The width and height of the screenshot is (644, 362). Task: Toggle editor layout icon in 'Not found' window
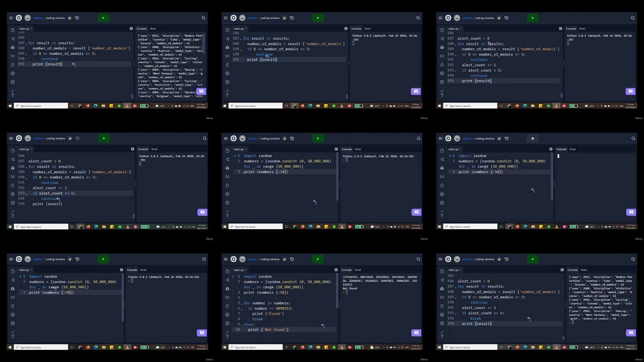pyautogui.click(x=336, y=270)
